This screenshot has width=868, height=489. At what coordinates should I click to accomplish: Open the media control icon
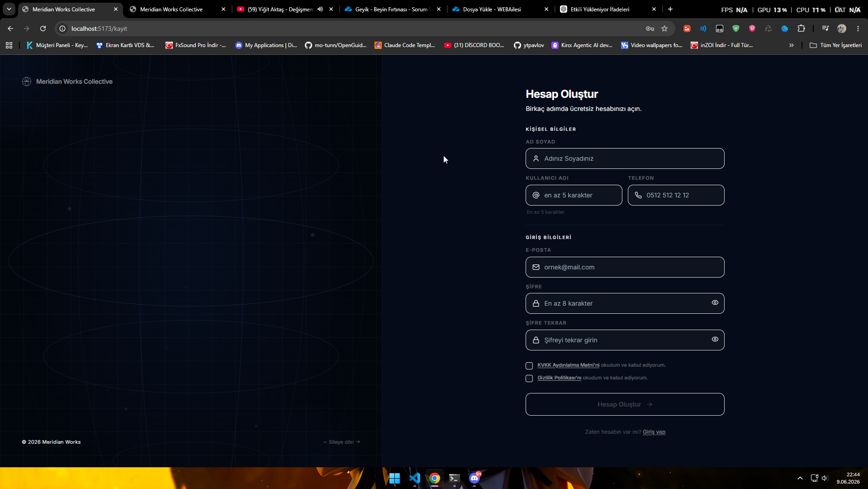click(825, 29)
